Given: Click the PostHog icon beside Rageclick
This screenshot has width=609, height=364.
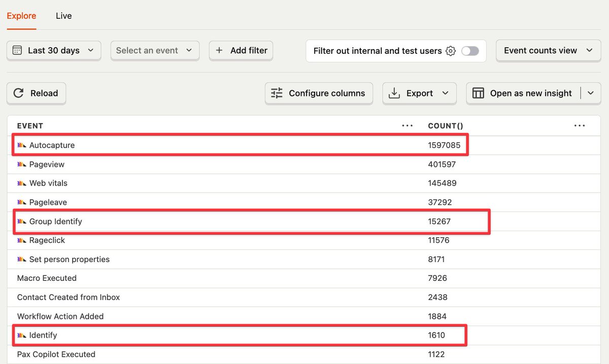Looking at the screenshot, I should point(22,240).
